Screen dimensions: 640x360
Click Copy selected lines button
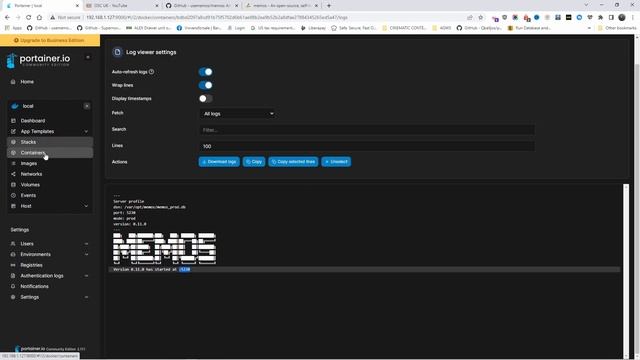(293, 162)
